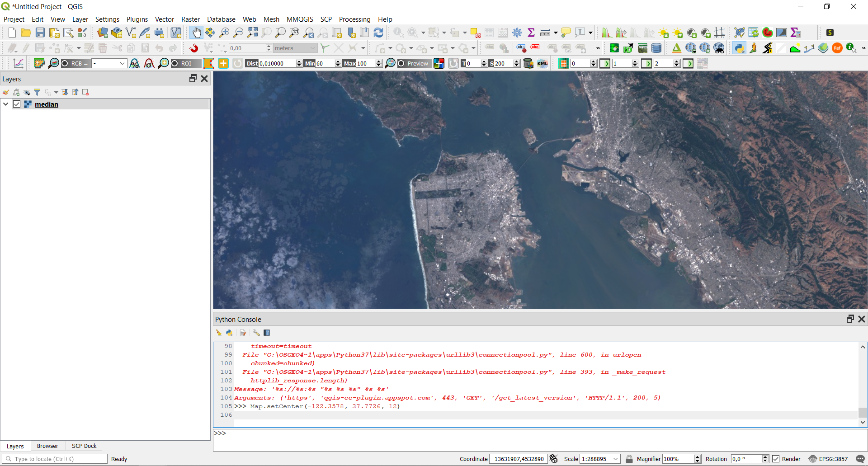Click the Statistical Summary sigma icon
The image size is (868, 466).
coord(531,33)
